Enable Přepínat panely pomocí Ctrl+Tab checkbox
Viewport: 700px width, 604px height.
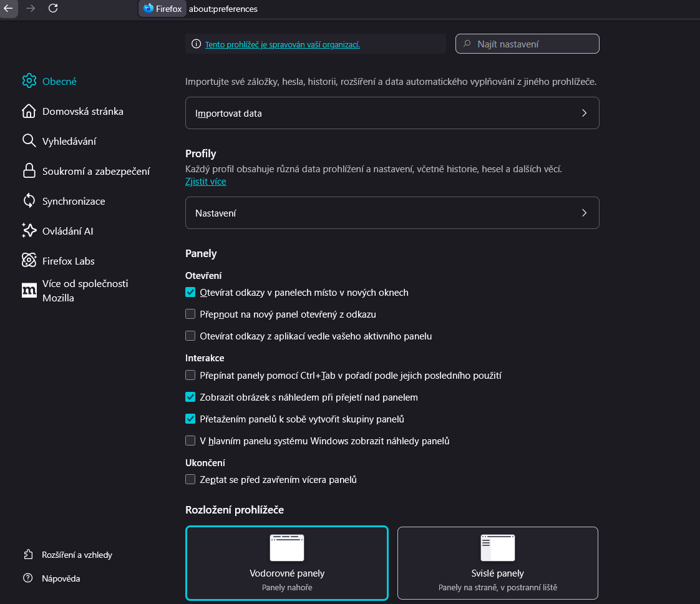coord(190,375)
